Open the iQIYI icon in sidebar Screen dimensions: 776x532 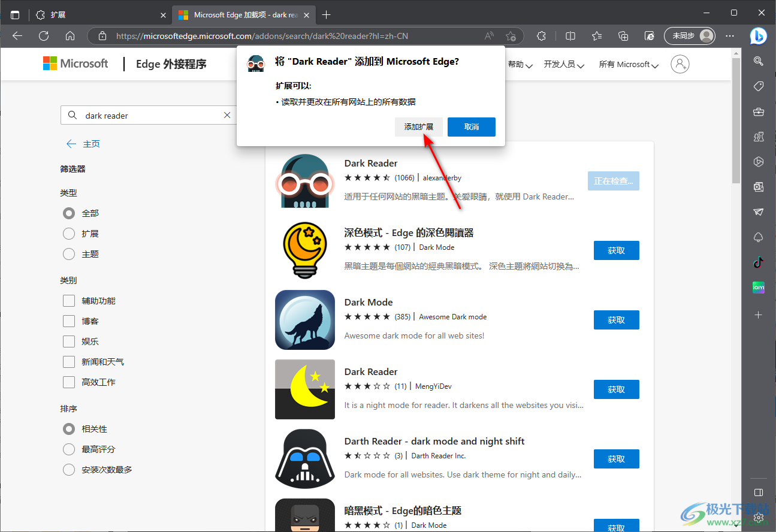[758, 288]
